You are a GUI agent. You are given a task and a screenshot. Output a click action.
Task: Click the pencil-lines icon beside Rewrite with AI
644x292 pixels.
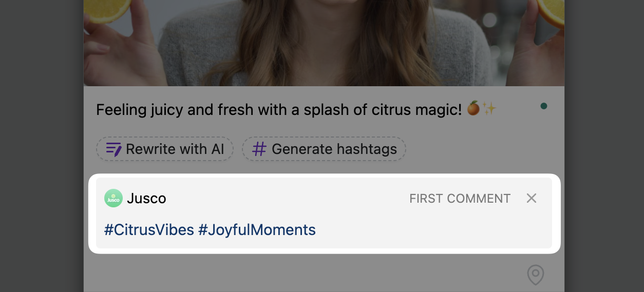(113, 149)
